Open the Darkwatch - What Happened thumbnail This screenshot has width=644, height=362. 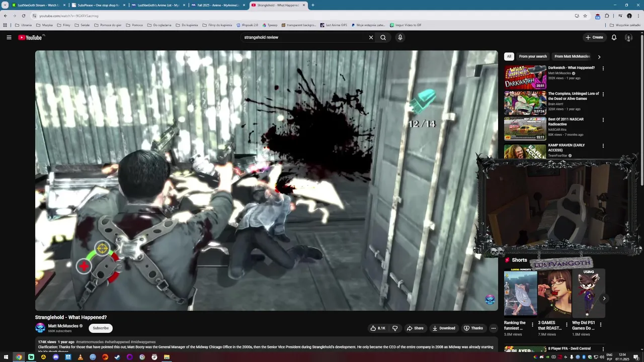(525, 76)
